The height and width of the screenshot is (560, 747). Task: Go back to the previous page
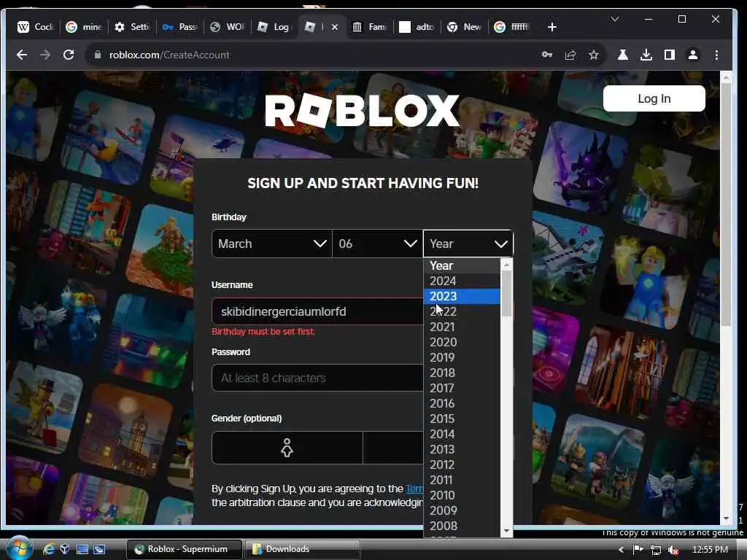pyautogui.click(x=21, y=55)
